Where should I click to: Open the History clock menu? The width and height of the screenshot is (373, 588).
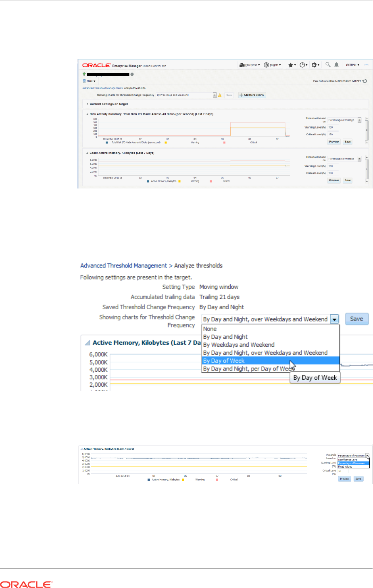tap(304, 65)
